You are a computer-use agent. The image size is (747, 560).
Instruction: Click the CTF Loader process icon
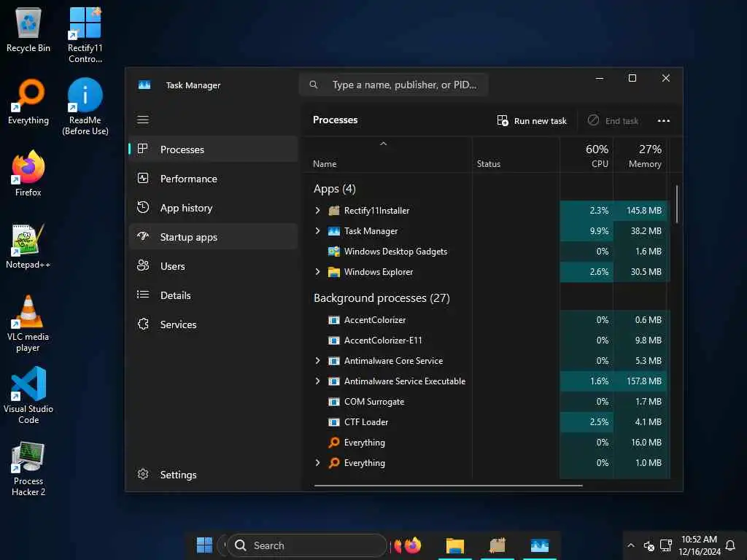tap(334, 422)
